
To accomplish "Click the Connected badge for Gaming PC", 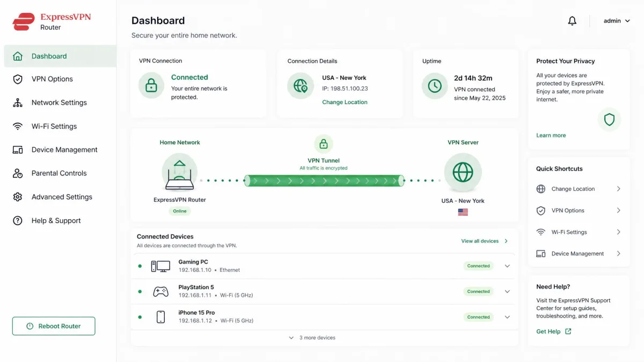I will [x=478, y=266].
